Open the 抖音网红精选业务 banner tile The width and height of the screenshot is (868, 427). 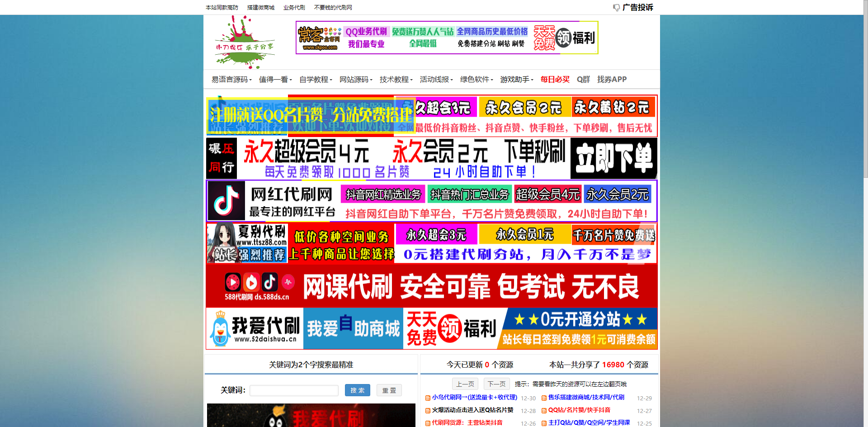click(x=383, y=195)
